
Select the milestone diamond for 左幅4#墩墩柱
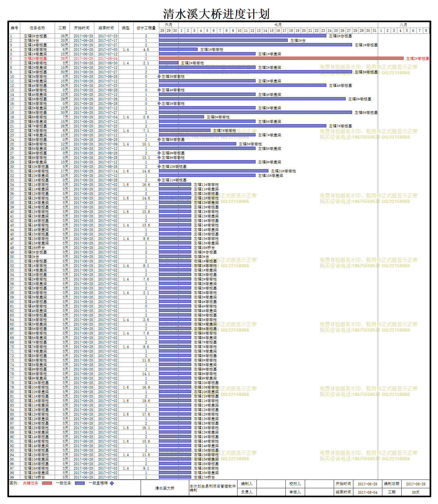pos(159,90)
